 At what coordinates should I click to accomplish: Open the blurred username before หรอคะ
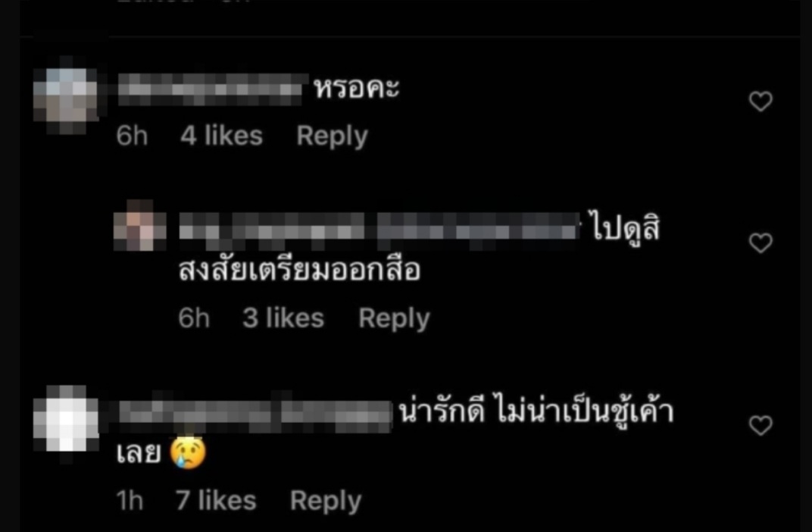[x=211, y=89]
